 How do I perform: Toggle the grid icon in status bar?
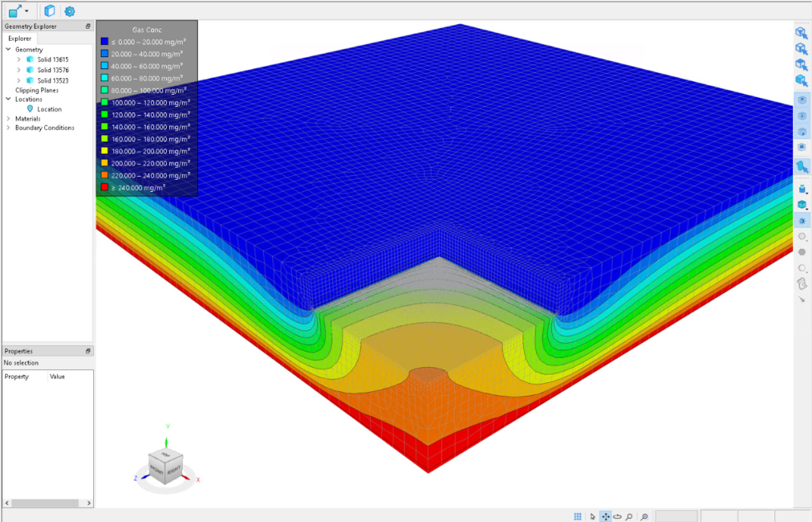click(x=577, y=516)
